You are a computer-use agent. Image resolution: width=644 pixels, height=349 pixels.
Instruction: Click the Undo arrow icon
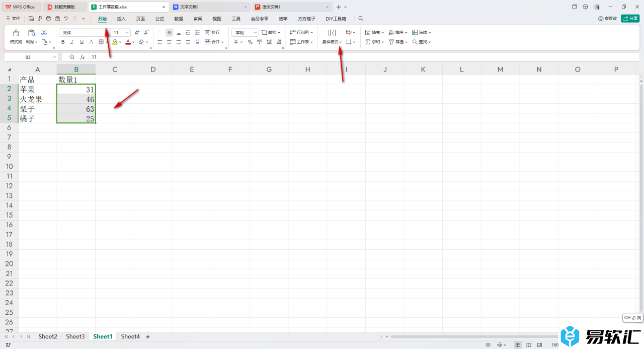point(66,19)
